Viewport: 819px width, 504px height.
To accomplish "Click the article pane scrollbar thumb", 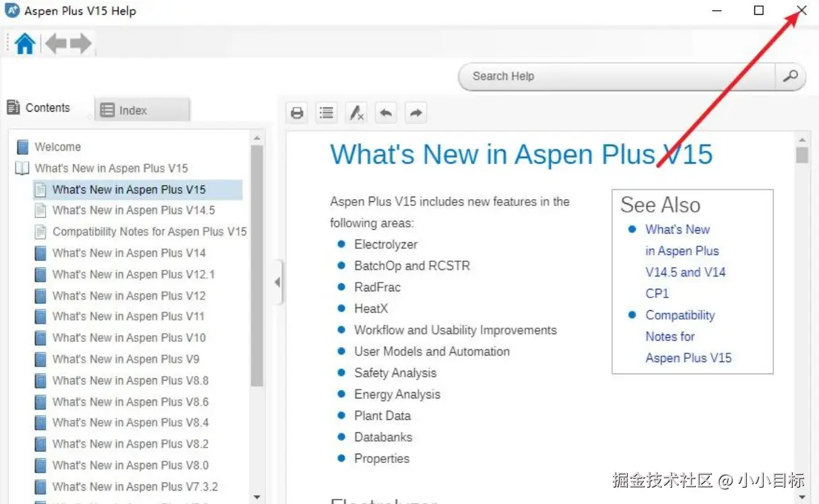I will point(801,155).
